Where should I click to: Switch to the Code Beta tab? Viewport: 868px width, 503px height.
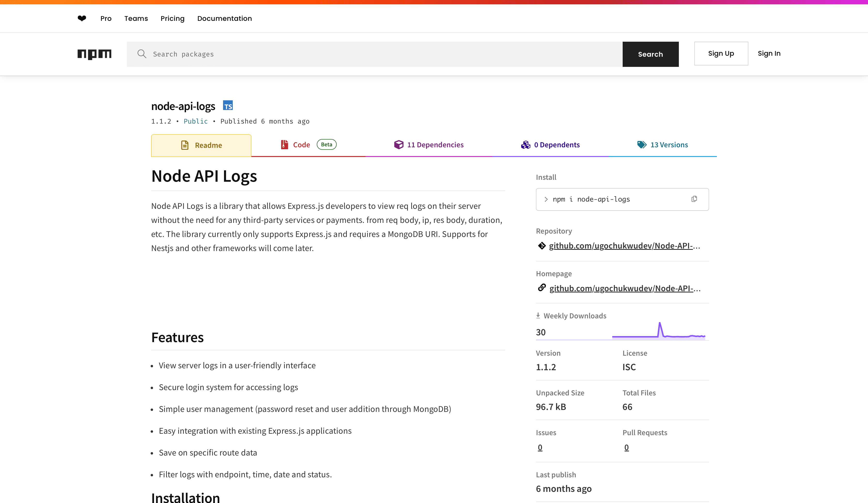(x=302, y=145)
